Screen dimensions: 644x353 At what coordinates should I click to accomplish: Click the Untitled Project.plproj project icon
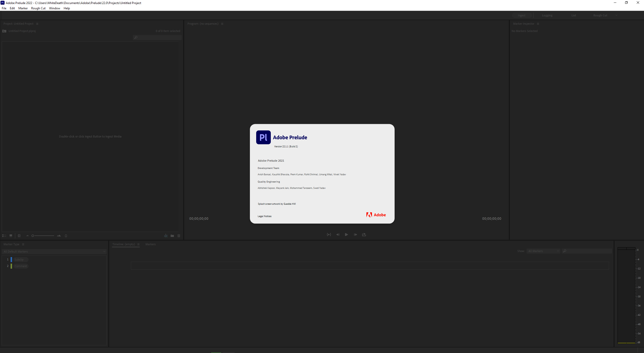[4, 31]
